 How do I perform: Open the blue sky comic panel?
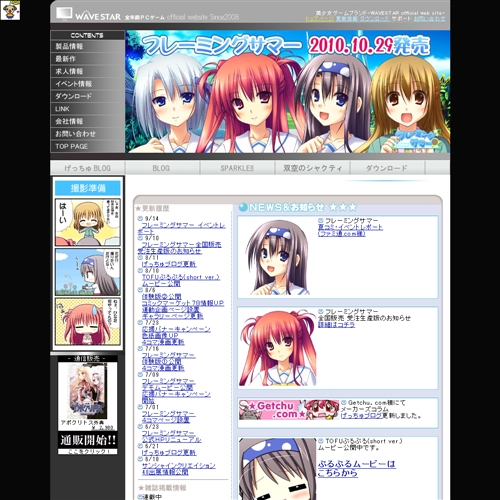(x=88, y=272)
